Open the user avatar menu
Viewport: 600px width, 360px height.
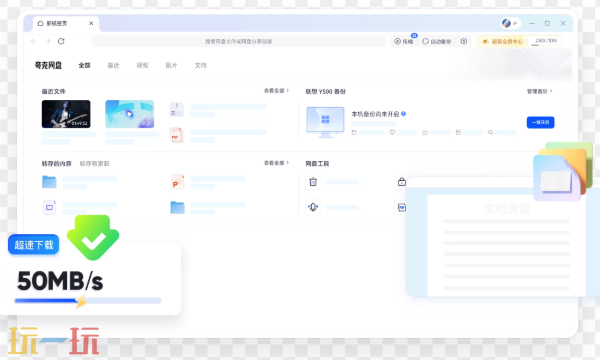[506, 23]
